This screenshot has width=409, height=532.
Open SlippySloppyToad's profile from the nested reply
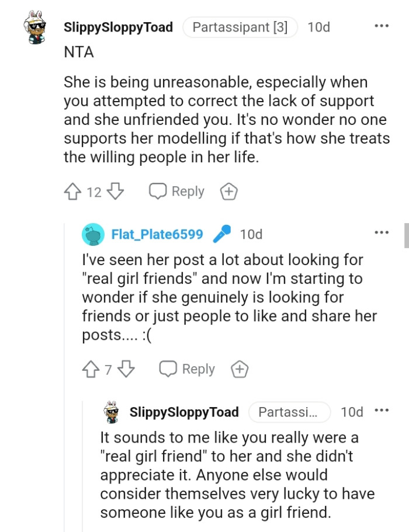click(x=185, y=412)
